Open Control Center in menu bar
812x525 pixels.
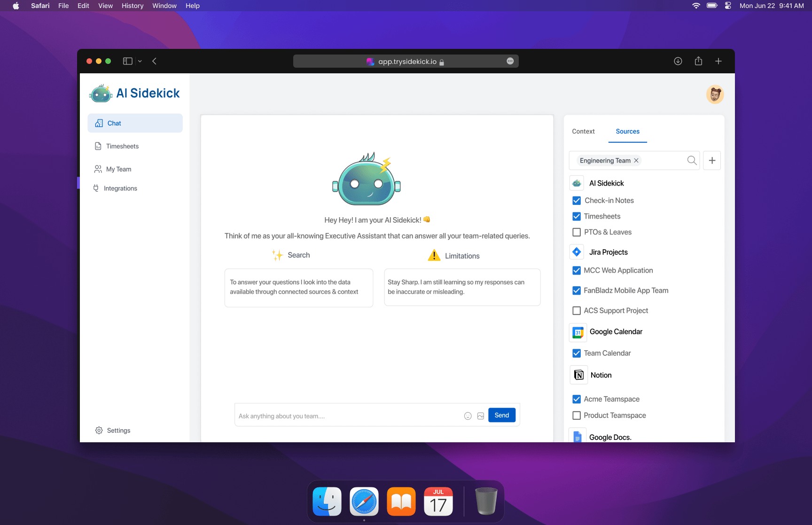[728, 6]
